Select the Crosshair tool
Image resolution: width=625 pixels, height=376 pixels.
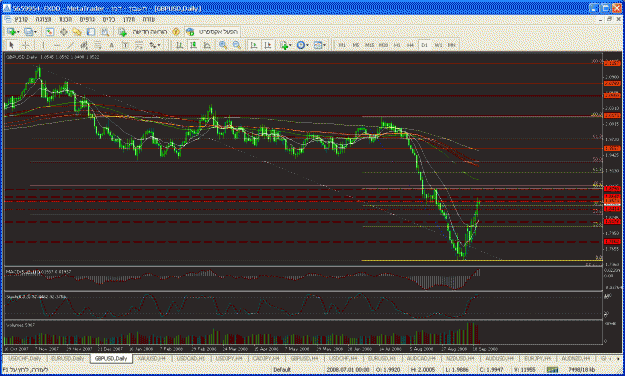[x=26, y=45]
